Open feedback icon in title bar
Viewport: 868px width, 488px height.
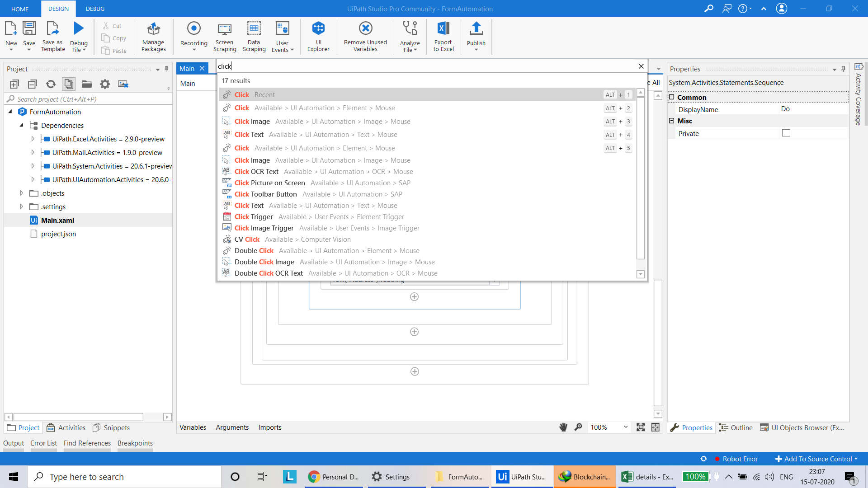point(727,9)
